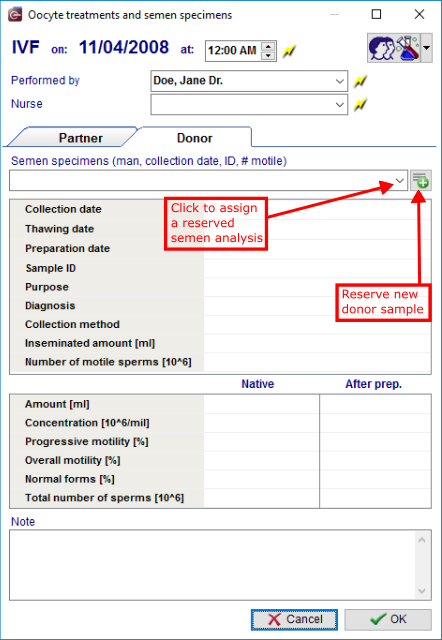Screen dimensions: 442x640
Task: Open the Semen specimens dropdown list
Action: 400,180
